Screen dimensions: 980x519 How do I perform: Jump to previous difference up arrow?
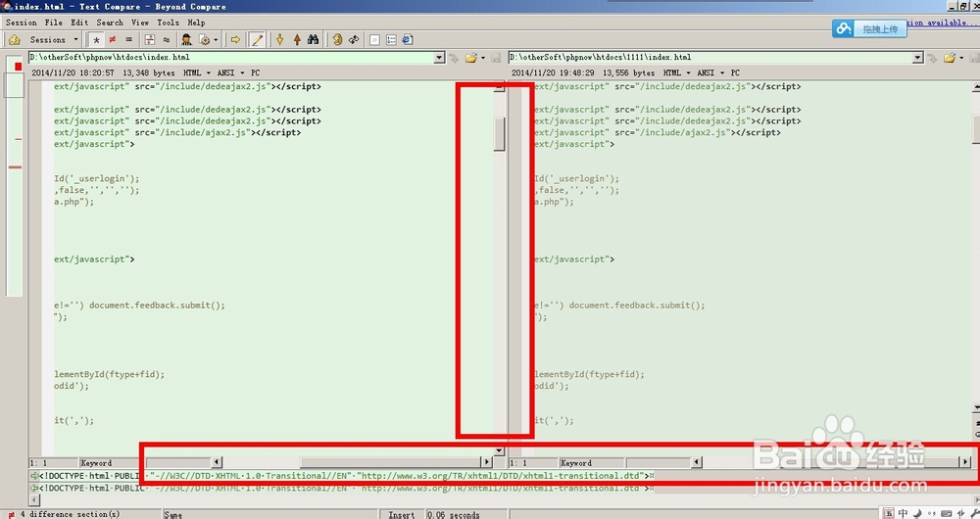pyautogui.click(x=297, y=40)
